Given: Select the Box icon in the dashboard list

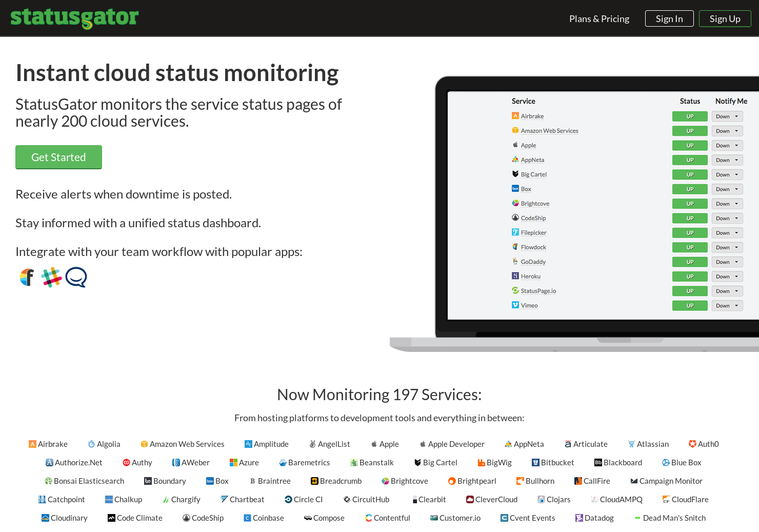Looking at the screenshot, I should tap(515, 188).
